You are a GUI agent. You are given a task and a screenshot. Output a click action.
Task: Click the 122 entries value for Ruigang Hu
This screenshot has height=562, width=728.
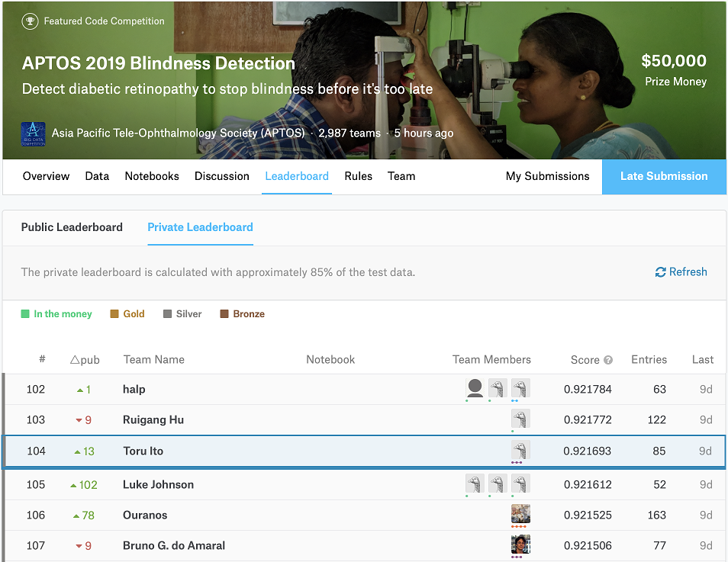click(657, 420)
